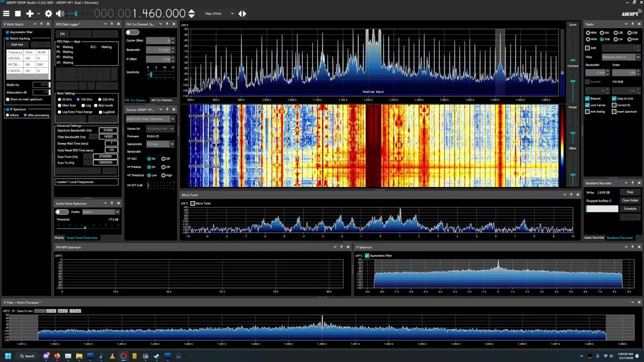Screen dimensions: 644x362
Task: Pin the FM Co-Channel panel
Action: click(x=167, y=24)
